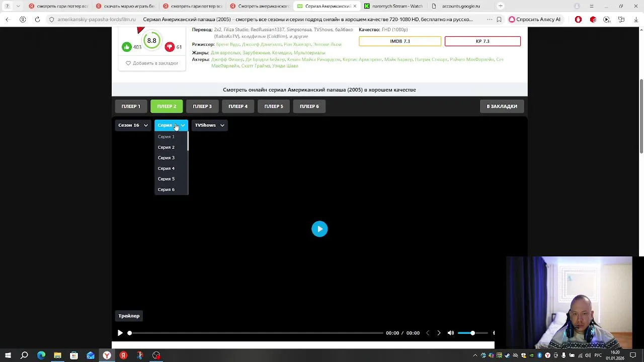Mute the player using the speaker icon

[451, 333]
